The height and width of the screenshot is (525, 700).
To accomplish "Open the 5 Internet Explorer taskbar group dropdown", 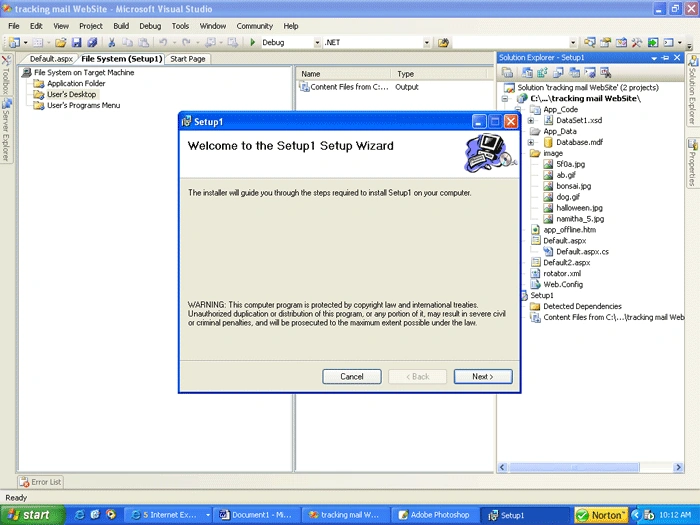I will [208, 515].
